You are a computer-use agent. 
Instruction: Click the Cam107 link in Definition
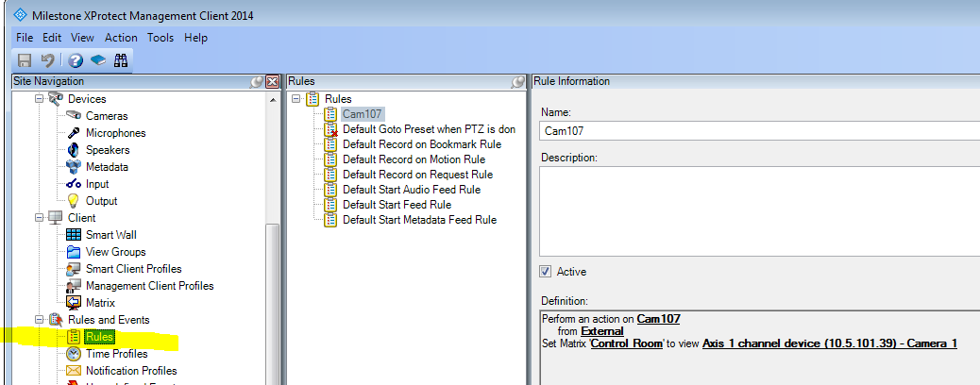pos(658,319)
